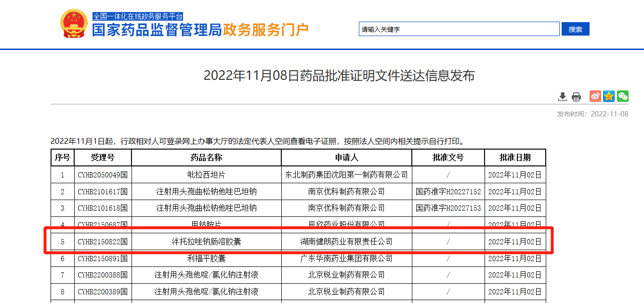Click drug name "利福平胶囊"
644x303 pixels.
point(206,259)
